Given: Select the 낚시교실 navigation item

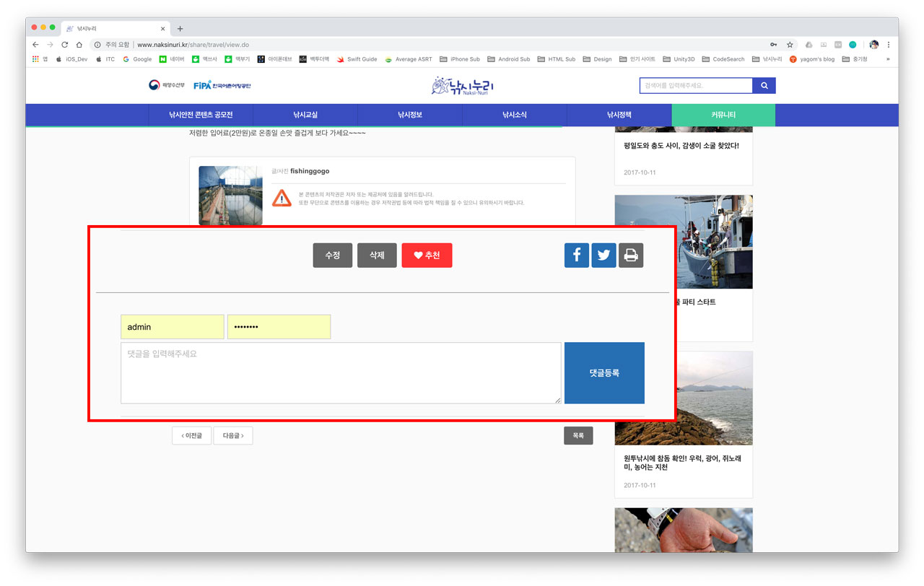Looking at the screenshot, I should [x=305, y=115].
